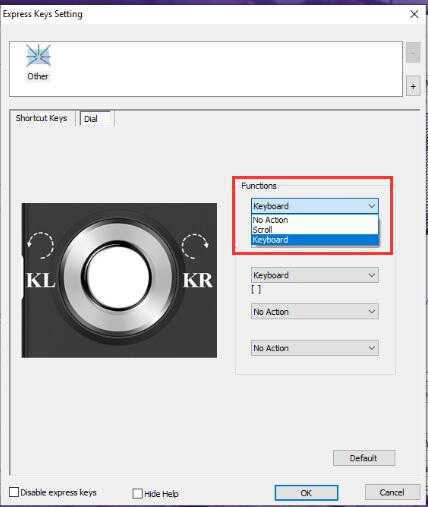Confirm settings with the OK button

(306, 493)
